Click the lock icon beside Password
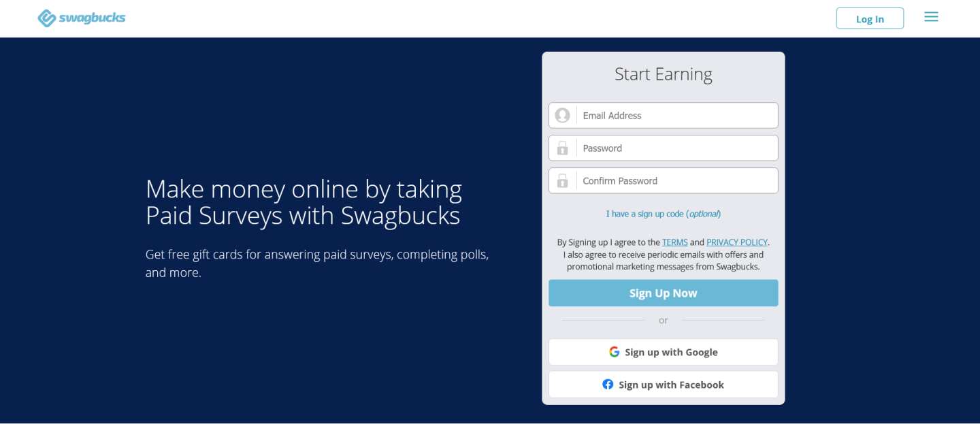 (562, 148)
